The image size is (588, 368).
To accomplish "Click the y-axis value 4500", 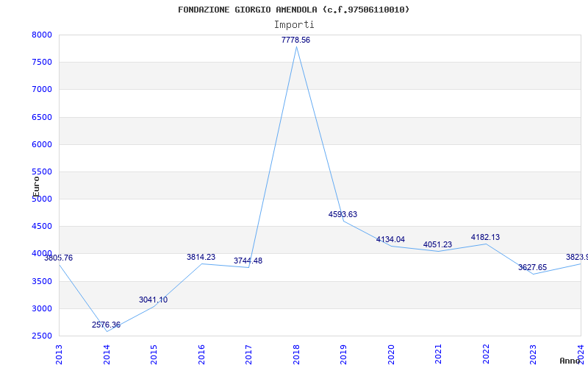I will click(42, 227).
